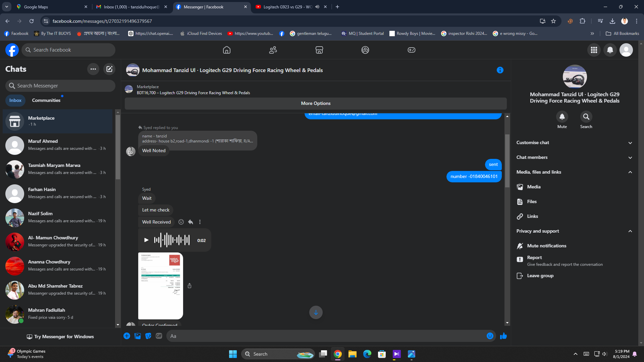Screen dimensions: 644x362
Task: Click Try Messenger for Windows
Action: [x=60, y=337]
